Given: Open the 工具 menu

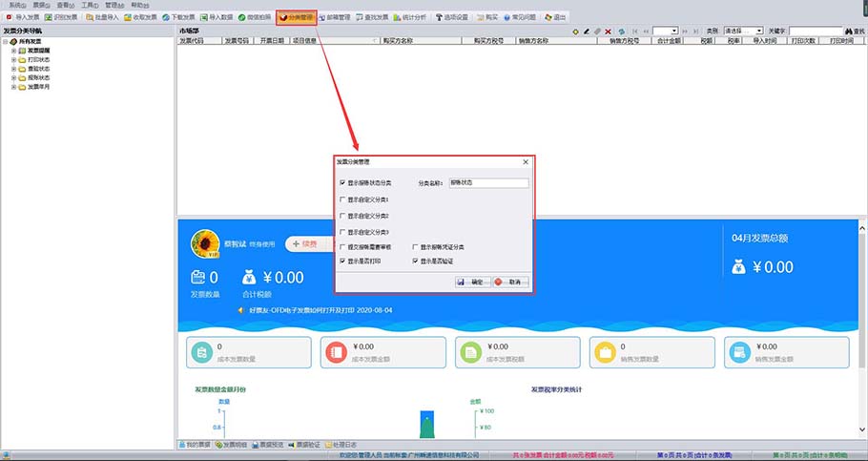Looking at the screenshot, I should tap(89, 5).
